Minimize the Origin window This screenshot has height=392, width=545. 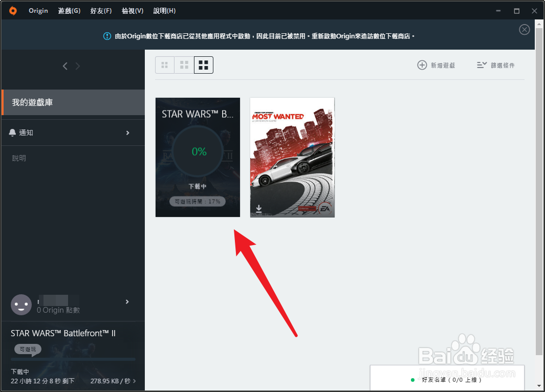coord(498,11)
